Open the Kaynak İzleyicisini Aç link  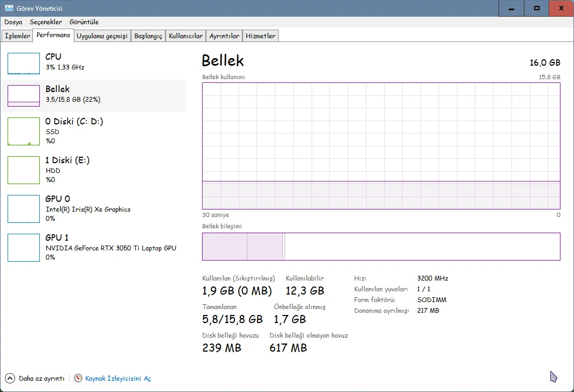(118, 379)
